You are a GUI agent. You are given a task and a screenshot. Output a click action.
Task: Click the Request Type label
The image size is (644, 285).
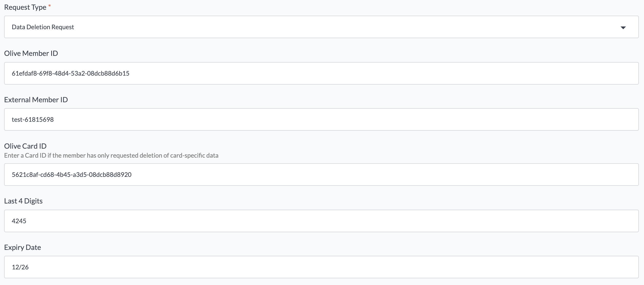tap(25, 7)
